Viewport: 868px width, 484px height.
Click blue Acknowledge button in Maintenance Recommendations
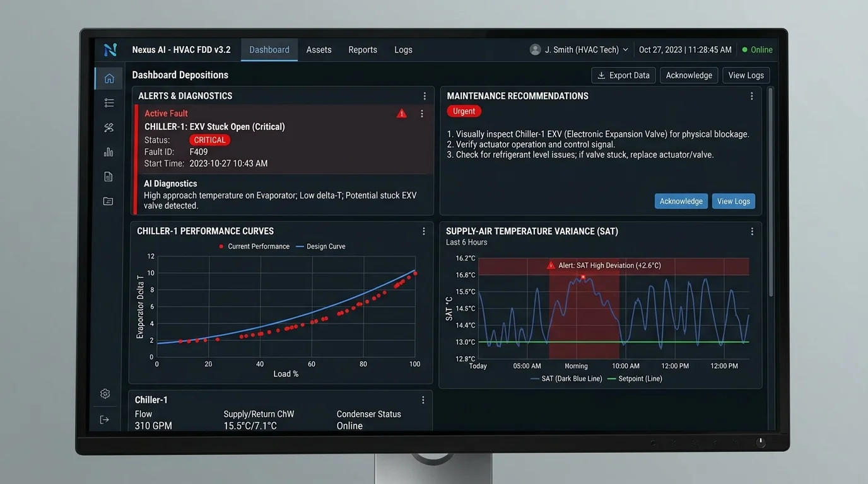pyautogui.click(x=681, y=201)
